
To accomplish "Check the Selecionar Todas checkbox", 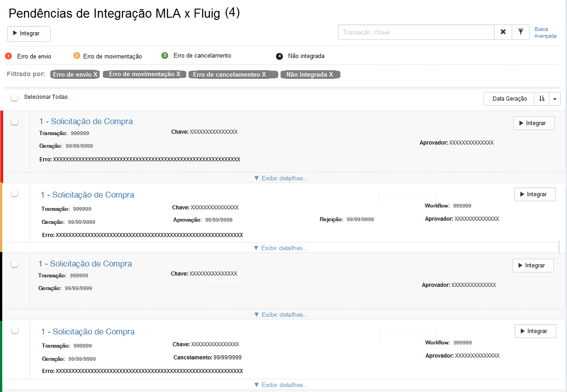I will (x=15, y=97).
